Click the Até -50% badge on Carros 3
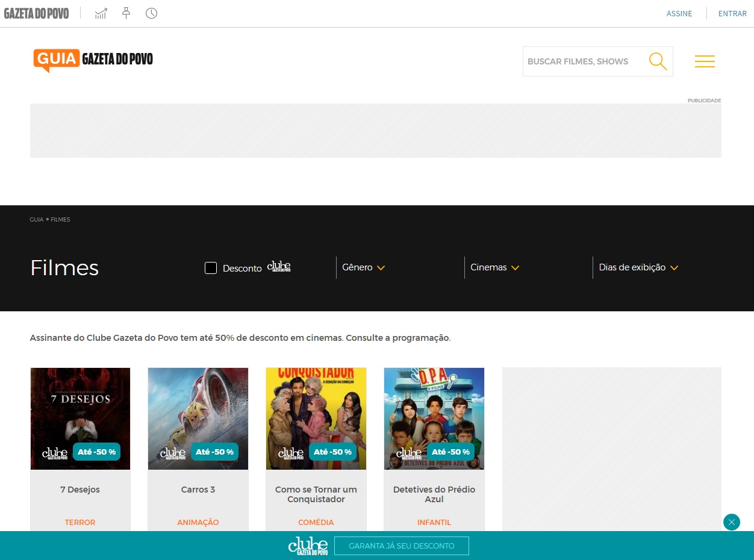The image size is (754, 560). coord(214,452)
